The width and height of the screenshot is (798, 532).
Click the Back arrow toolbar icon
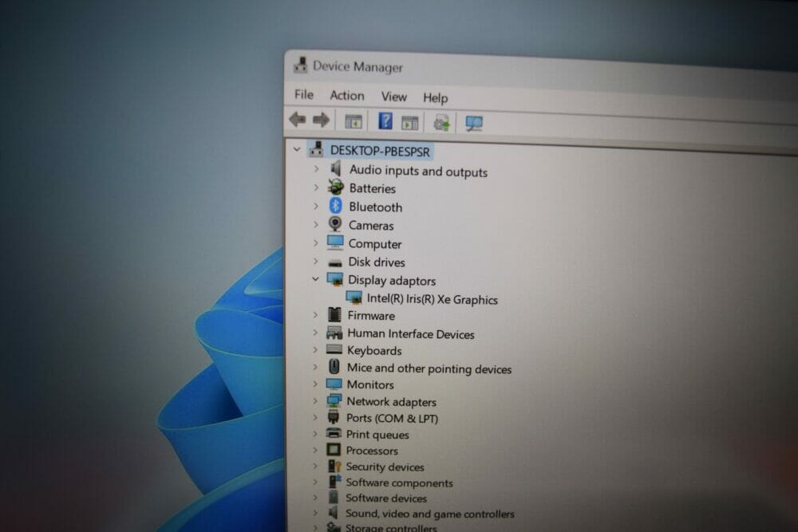297,120
